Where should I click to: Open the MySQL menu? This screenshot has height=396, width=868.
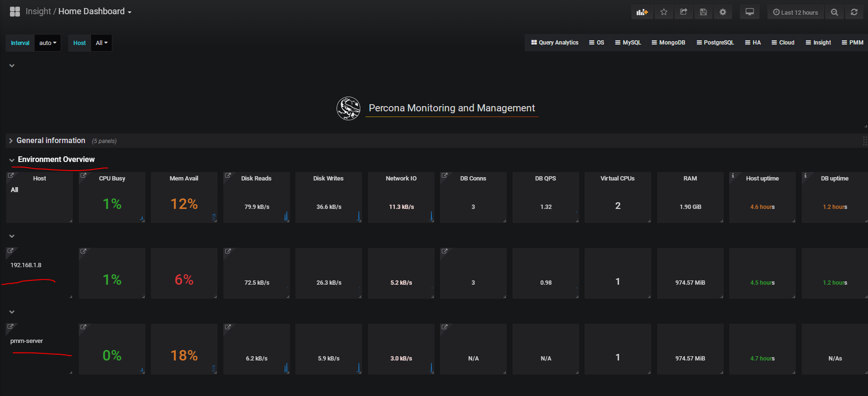click(628, 43)
